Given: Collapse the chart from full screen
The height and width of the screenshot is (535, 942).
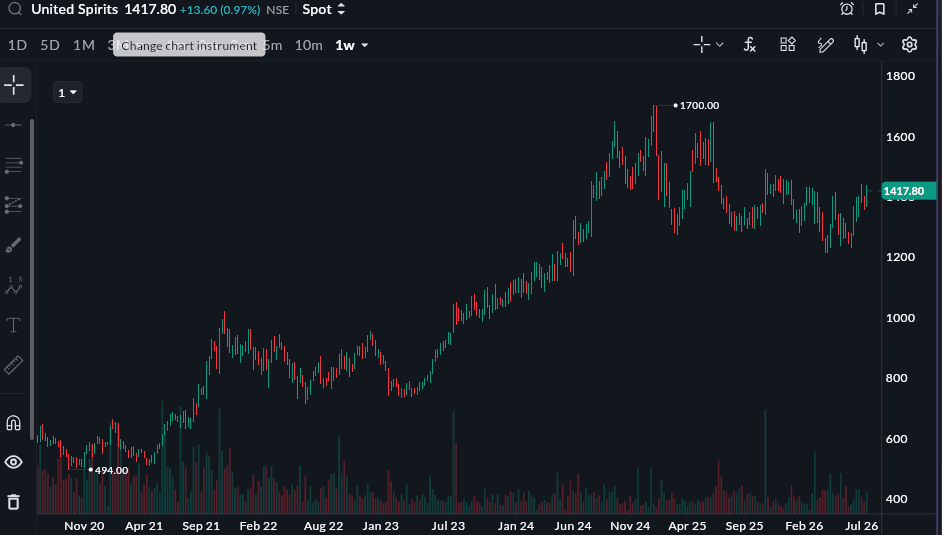Looking at the screenshot, I should [913, 8].
